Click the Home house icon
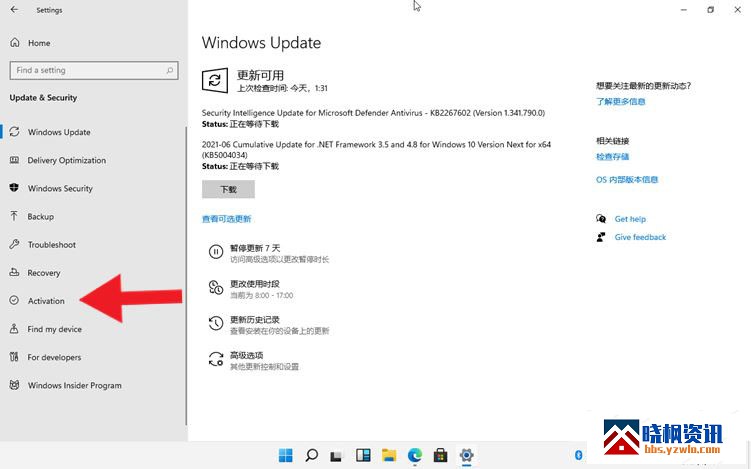 click(x=15, y=43)
